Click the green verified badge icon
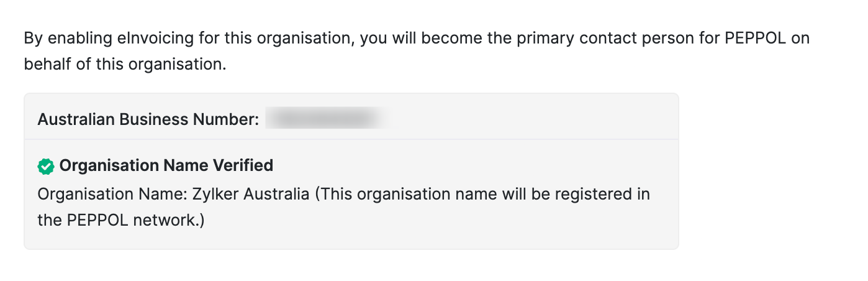The image size is (868, 281). (x=45, y=166)
